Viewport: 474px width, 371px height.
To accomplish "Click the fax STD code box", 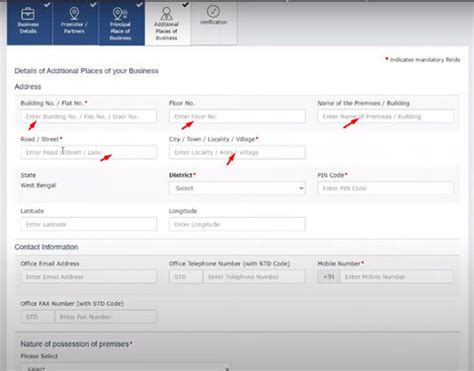I will 37,317.
